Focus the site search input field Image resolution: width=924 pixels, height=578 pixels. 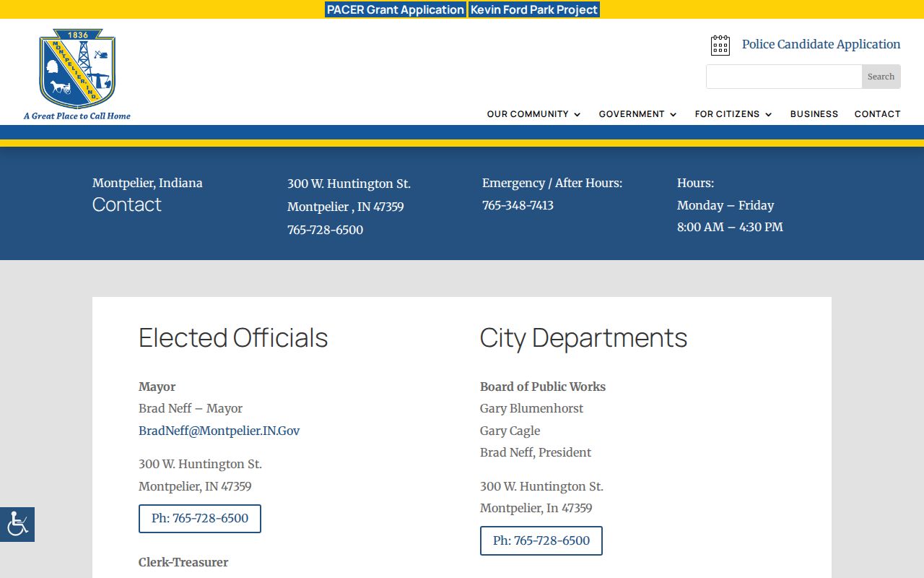click(x=784, y=77)
